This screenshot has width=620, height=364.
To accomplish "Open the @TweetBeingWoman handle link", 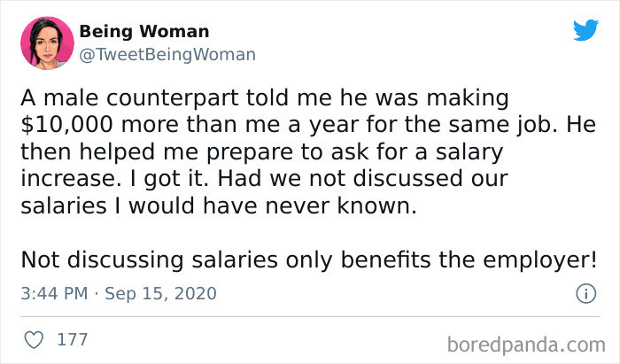I will coord(167,54).
